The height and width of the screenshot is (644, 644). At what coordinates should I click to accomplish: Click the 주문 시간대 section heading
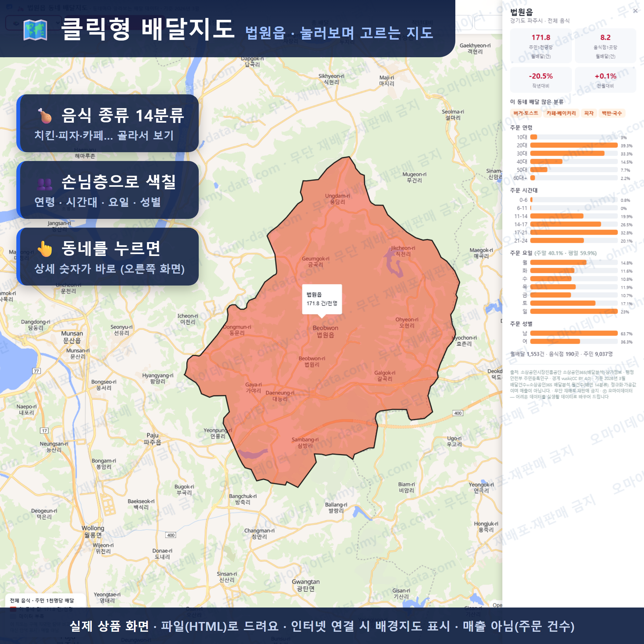(524, 190)
